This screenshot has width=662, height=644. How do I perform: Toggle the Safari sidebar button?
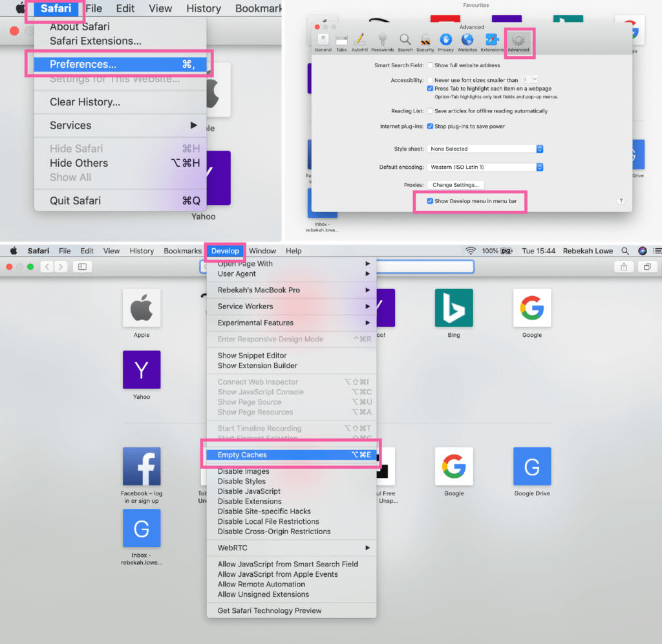(x=82, y=266)
